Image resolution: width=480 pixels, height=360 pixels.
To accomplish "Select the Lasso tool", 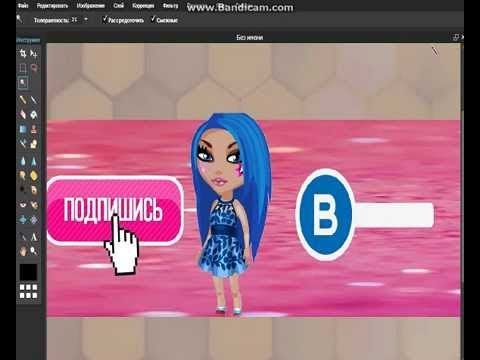I will click(34, 68).
